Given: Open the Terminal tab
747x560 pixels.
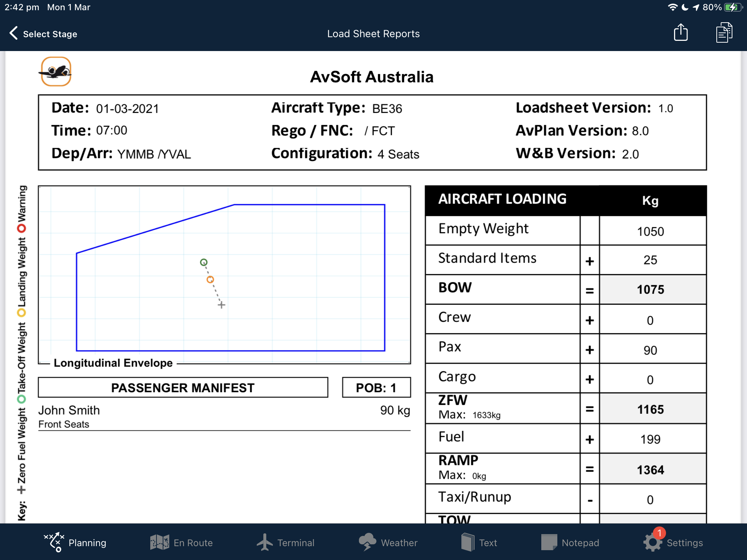Looking at the screenshot, I should pyautogui.click(x=285, y=542).
